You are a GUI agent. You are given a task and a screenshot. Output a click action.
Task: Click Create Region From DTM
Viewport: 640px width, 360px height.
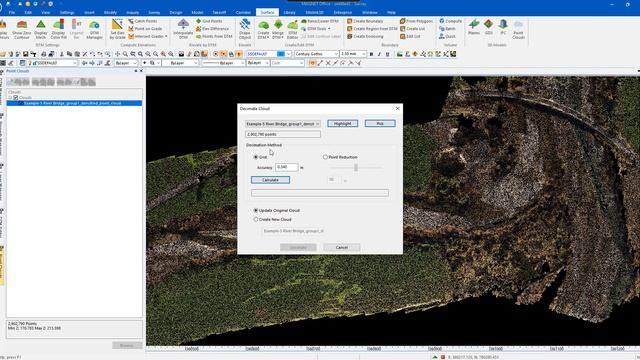[x=372, y=29]
